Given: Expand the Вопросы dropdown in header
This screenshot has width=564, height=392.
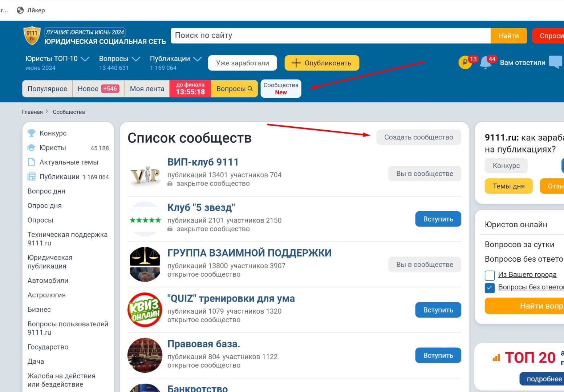Looking at the screenshot, I should tap(136, 59).
